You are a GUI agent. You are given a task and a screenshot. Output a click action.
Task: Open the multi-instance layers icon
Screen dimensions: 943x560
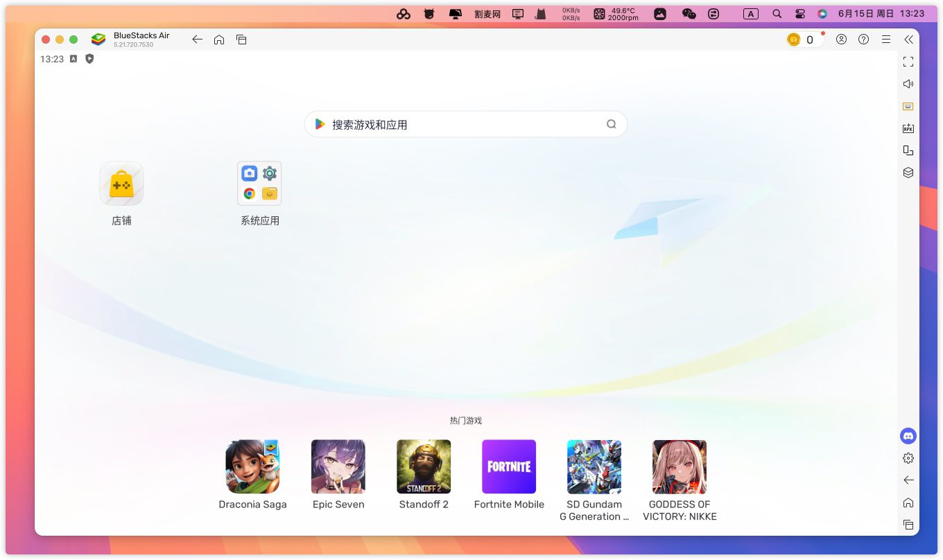point(908,173)
